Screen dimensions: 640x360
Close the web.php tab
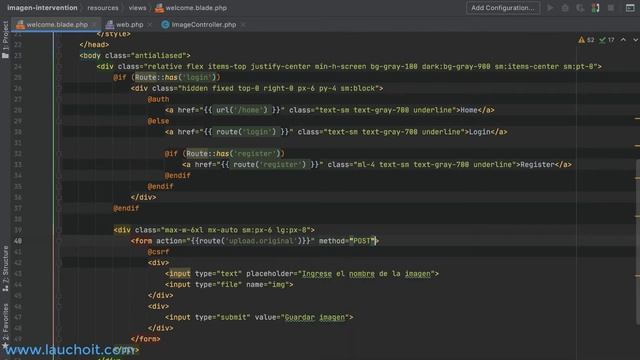click(x=150, y=24)
